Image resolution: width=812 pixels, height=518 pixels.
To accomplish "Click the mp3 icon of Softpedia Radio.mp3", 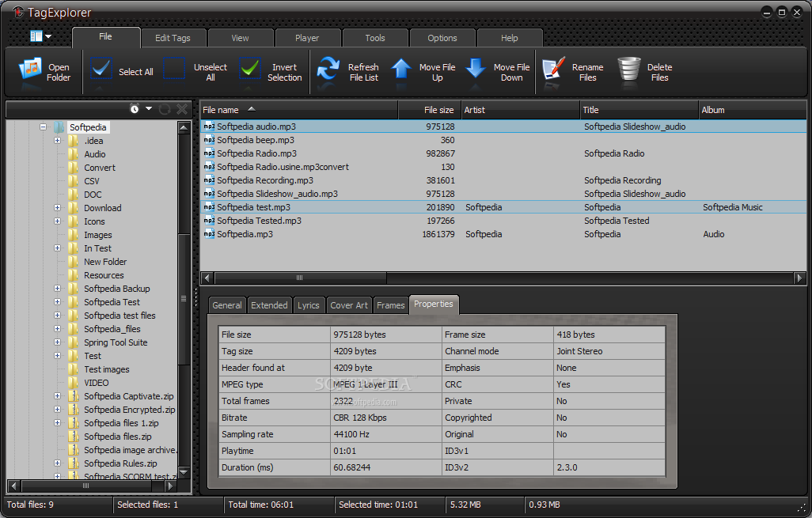I will click(209, 153).
